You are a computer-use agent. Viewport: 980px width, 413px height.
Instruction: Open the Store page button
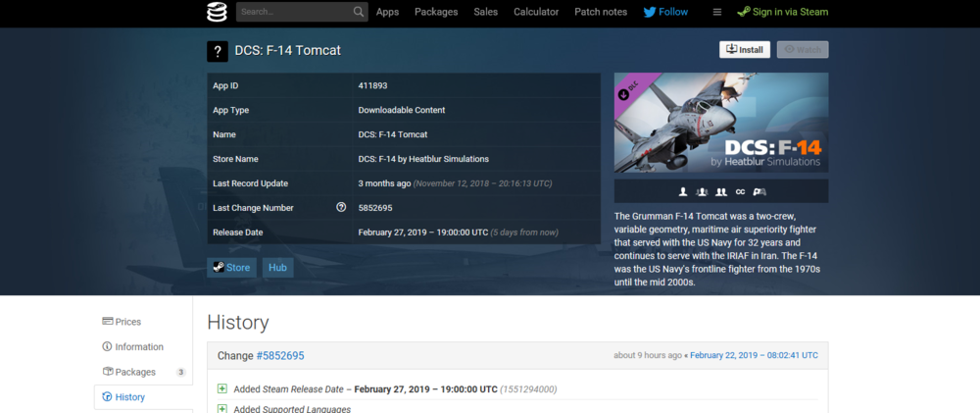pyautogui.click(x=232, y=267)
